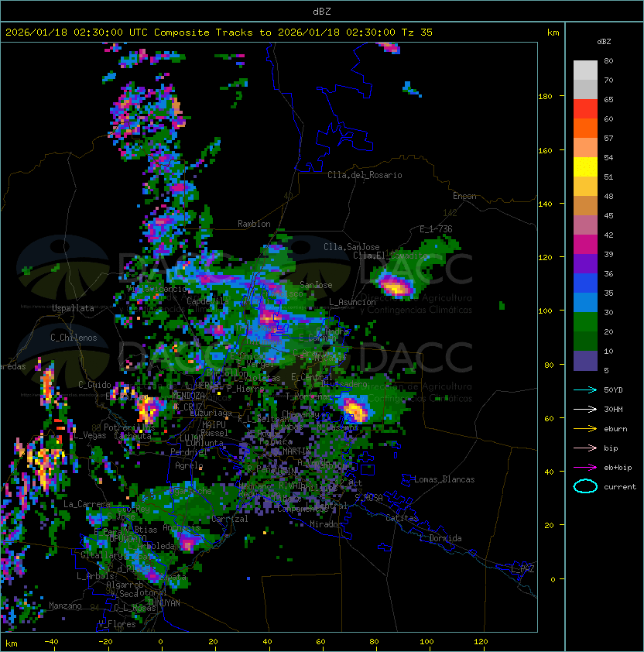644x652 pixels.
Task: Click the 'Clla.del_Rosario' map label
Action: coord(365,175)
